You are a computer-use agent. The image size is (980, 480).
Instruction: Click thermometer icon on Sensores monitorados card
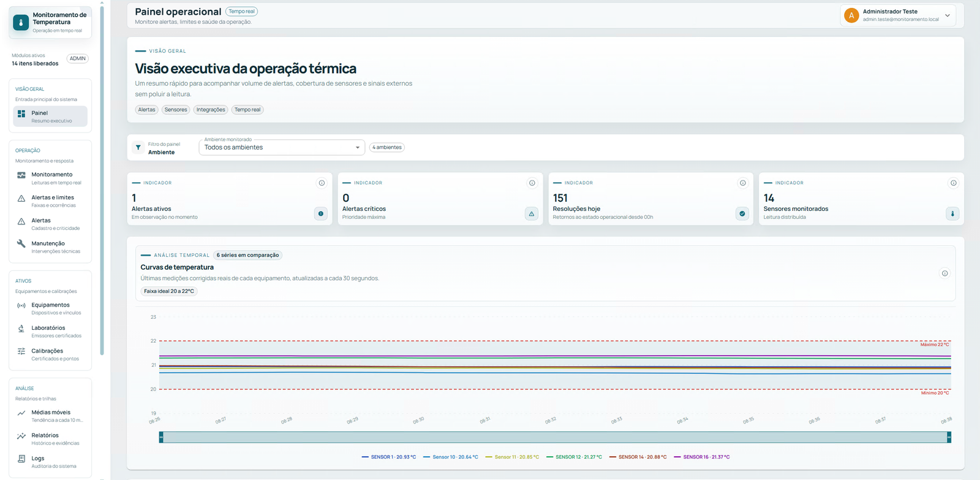[952, 214]
